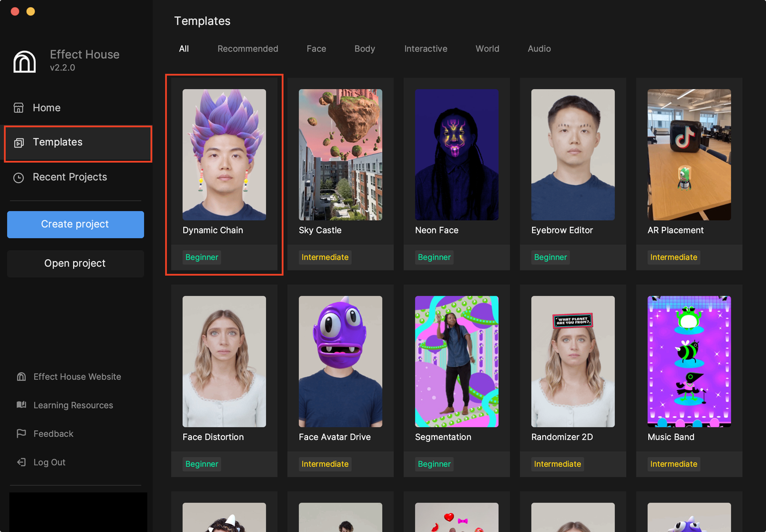This screenshot has width=766, height=532.
Task: Click the Intermediate tag under Music Band
Action: (674, 464)
